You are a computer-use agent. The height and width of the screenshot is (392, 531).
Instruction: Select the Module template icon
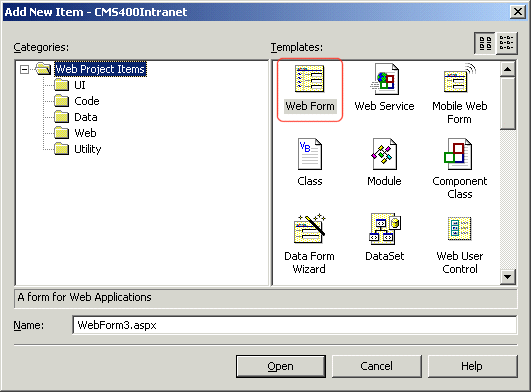(x=384, y=154)
